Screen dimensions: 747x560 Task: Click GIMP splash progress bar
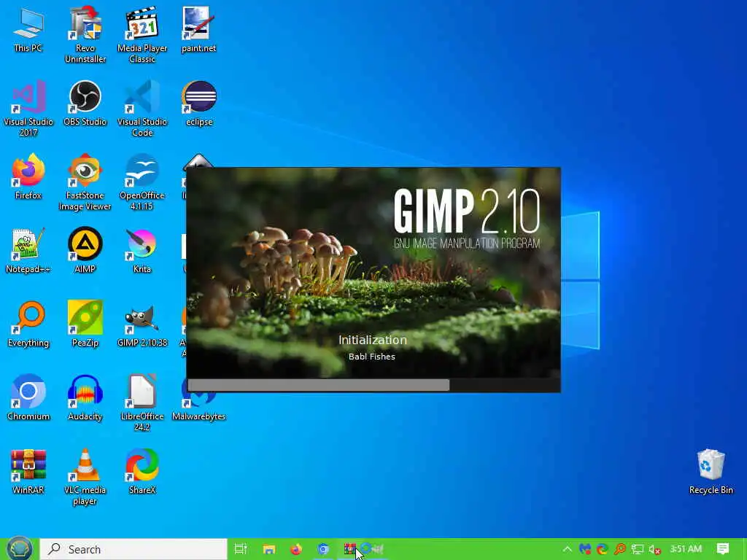tap(373, 385)
